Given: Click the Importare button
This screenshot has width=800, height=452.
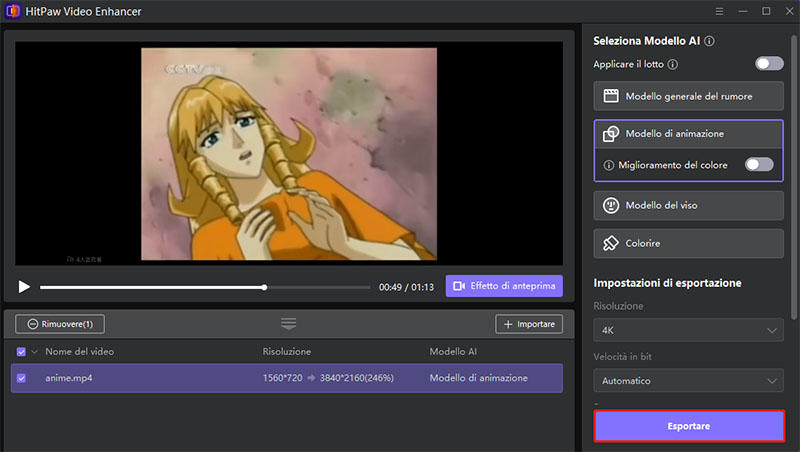Looking at the screenshot, I should coord(529,324).
